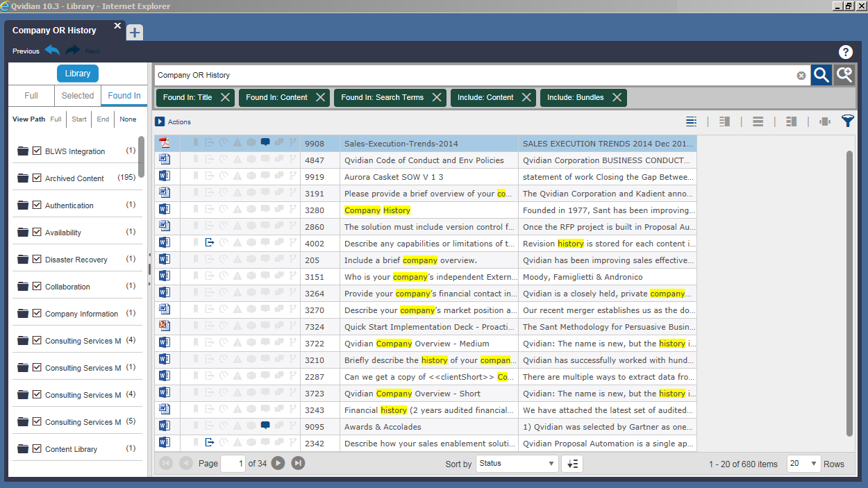This screenshot has width=868, height=488.
Task: Open the Actions menu
Action: [x=179, y=122]
